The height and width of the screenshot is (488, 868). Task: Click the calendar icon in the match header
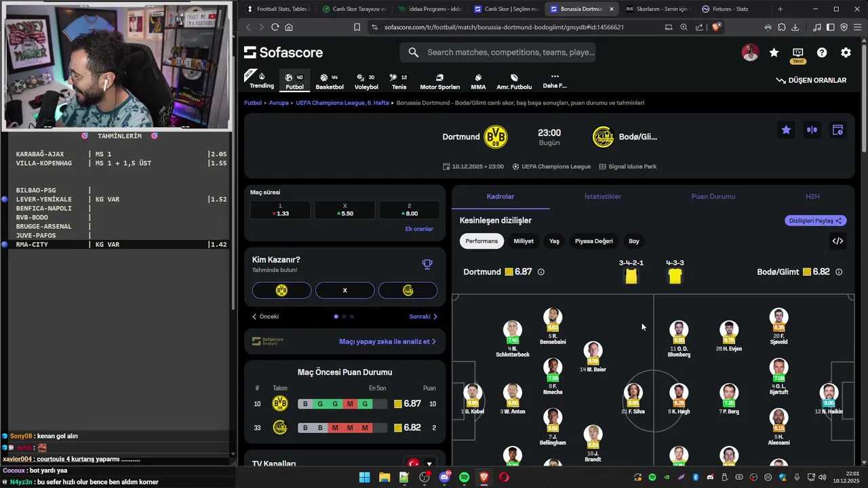point(837,130)
